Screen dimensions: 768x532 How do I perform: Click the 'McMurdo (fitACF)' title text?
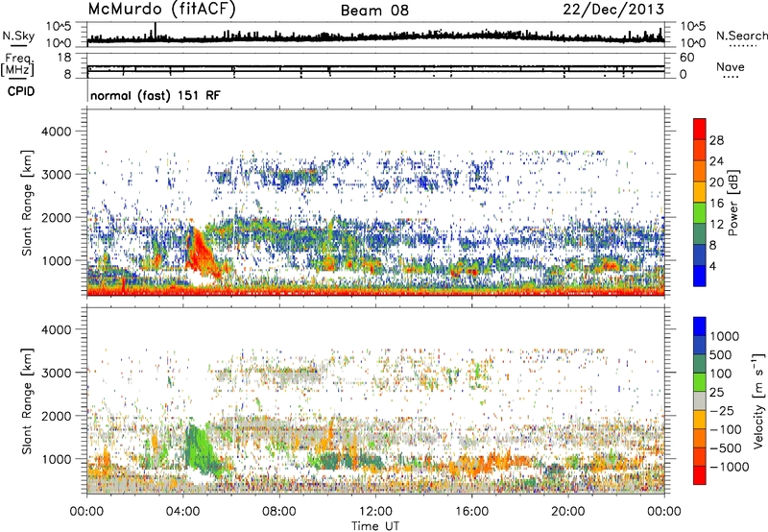click(161, 10)
